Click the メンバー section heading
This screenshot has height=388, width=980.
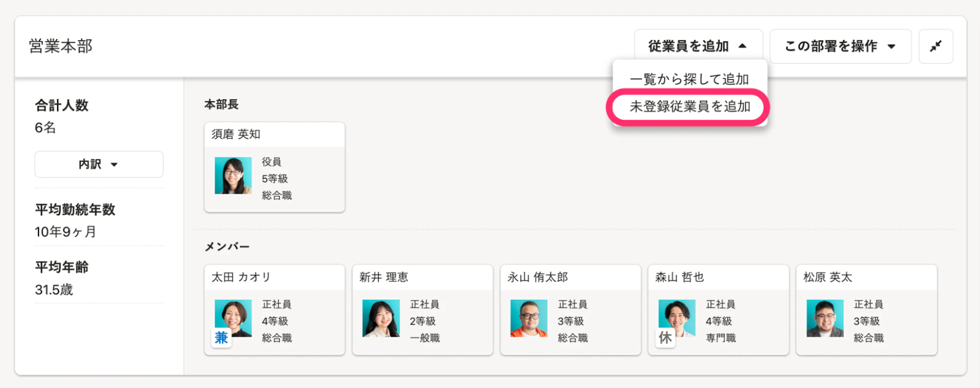(227, 246)
